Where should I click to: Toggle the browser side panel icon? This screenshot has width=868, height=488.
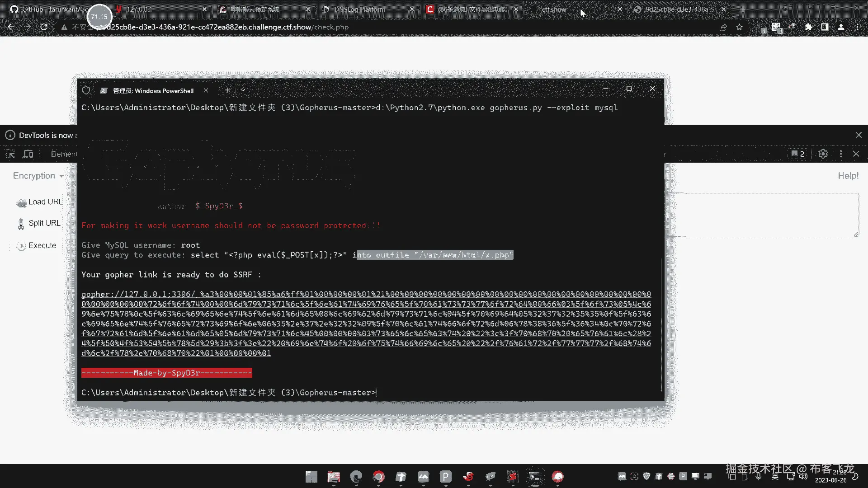click(825, 27)
